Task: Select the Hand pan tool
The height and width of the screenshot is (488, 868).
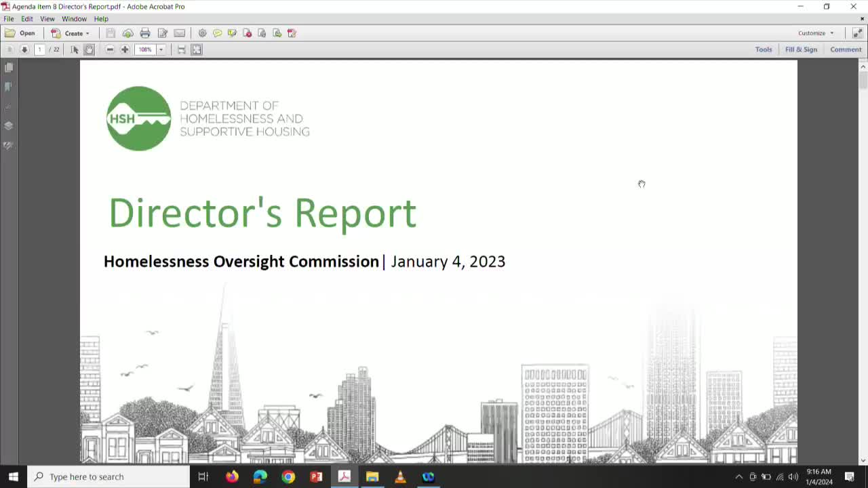Action: tap(89, 49)
